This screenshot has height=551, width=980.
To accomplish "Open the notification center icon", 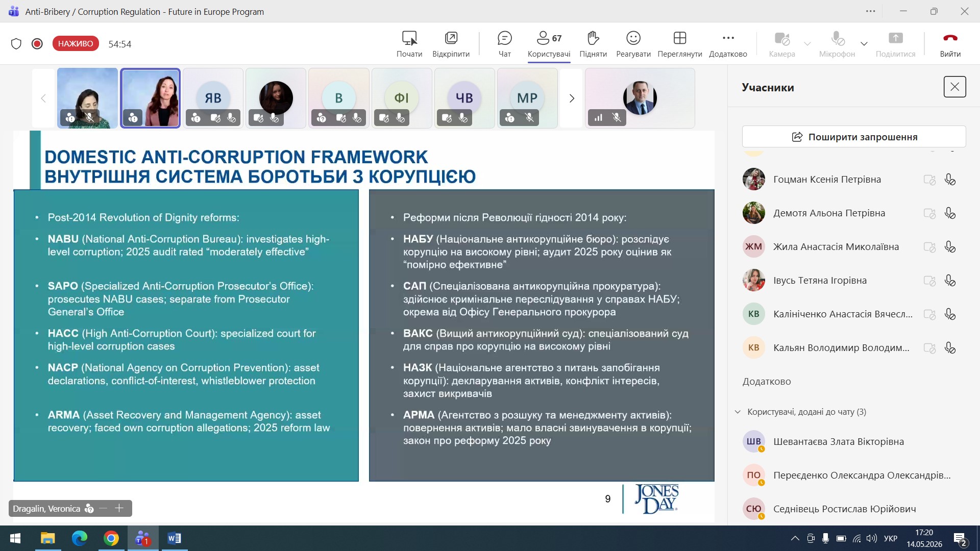I will pos(960,539).
